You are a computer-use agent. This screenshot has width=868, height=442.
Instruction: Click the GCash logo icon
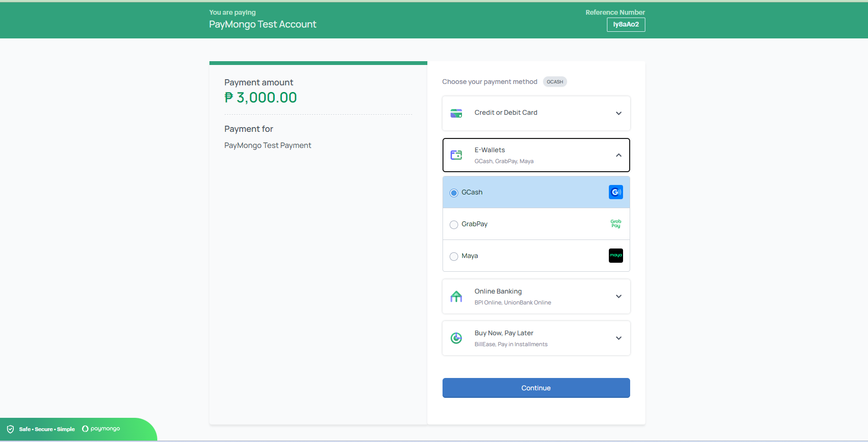coord(615,192)
